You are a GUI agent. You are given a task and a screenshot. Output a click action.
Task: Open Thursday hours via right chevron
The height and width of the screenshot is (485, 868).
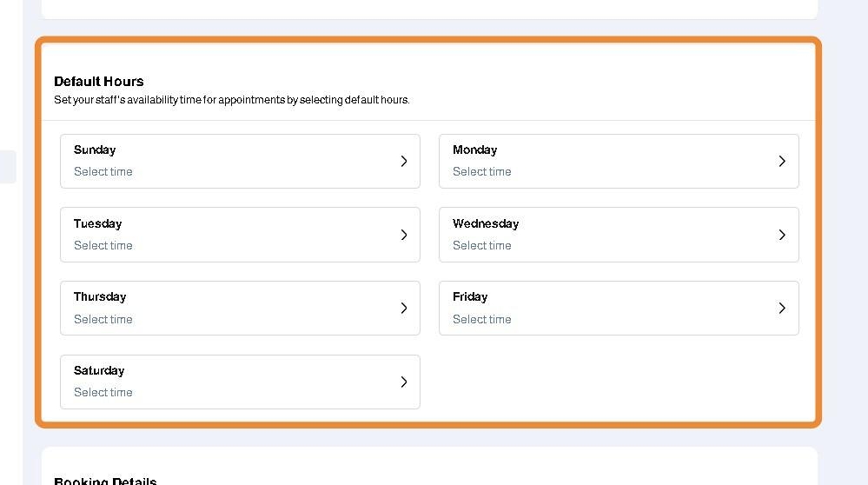point(404,308)
